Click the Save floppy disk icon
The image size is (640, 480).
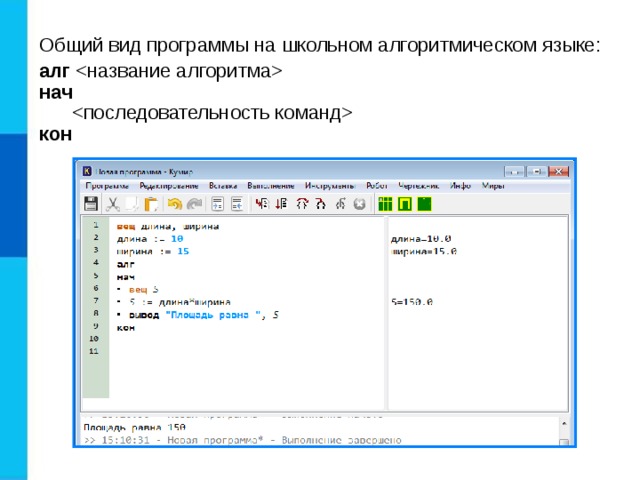pos(91,203)
